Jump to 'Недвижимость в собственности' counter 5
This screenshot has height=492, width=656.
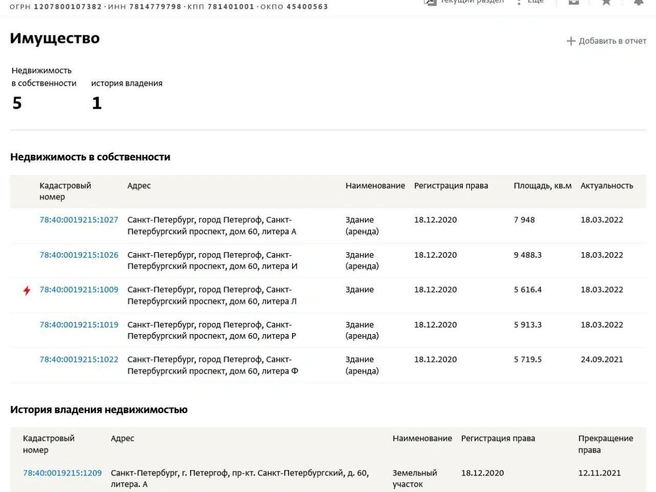coord(17,103)
